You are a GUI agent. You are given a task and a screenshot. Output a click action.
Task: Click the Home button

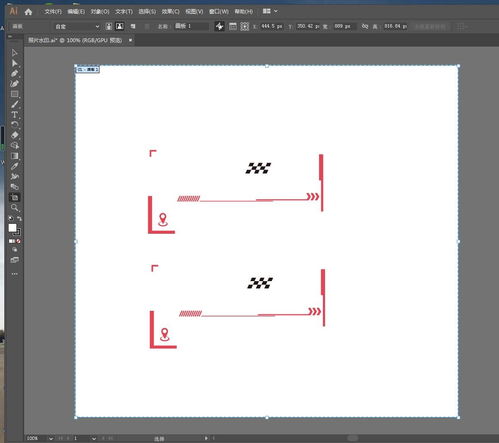tap(28, 12)
